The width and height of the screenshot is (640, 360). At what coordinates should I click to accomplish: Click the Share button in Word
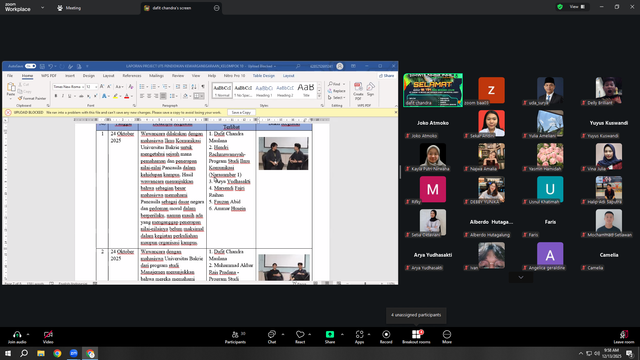coord(387,76)
